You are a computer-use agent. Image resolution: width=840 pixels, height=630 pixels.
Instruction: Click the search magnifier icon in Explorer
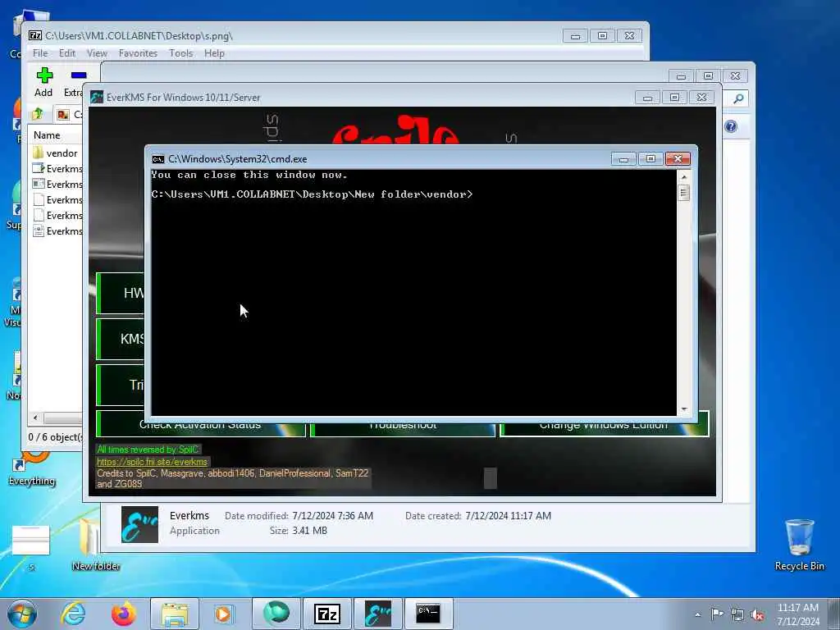click(x=738, y=98)
